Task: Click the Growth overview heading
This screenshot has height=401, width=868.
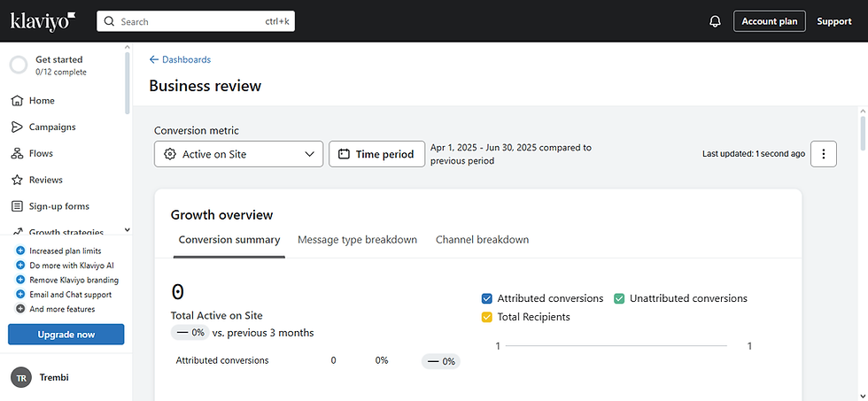Action: click(221, 215)
